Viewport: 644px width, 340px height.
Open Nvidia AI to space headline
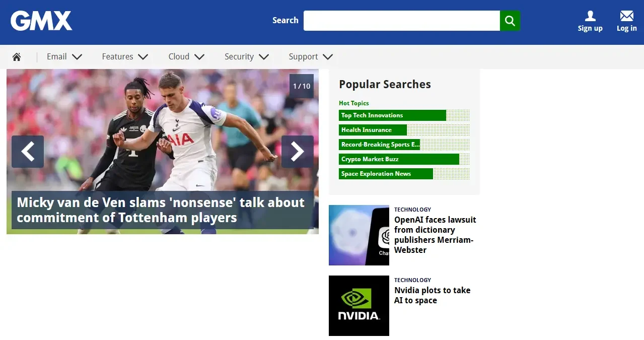pos(432,295)
